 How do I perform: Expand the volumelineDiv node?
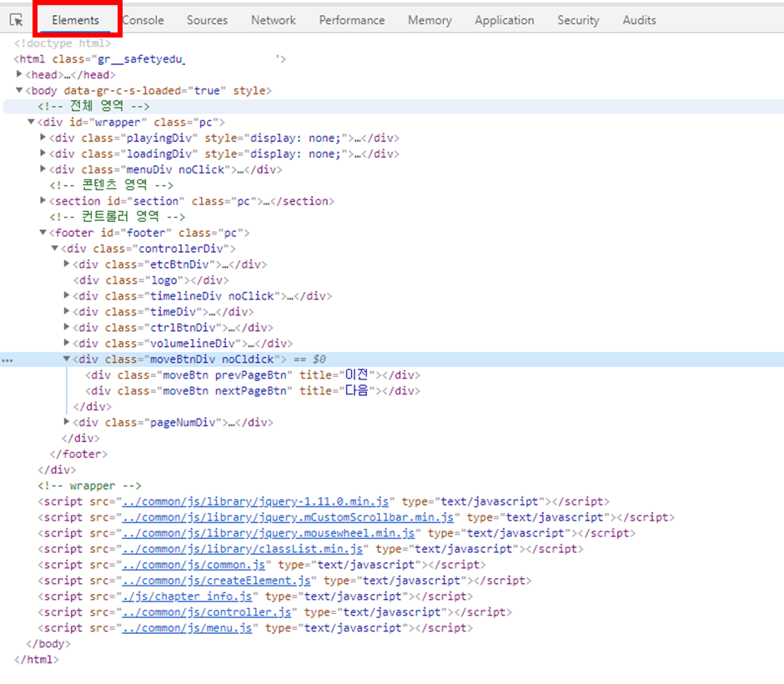[x=67, y=343]
